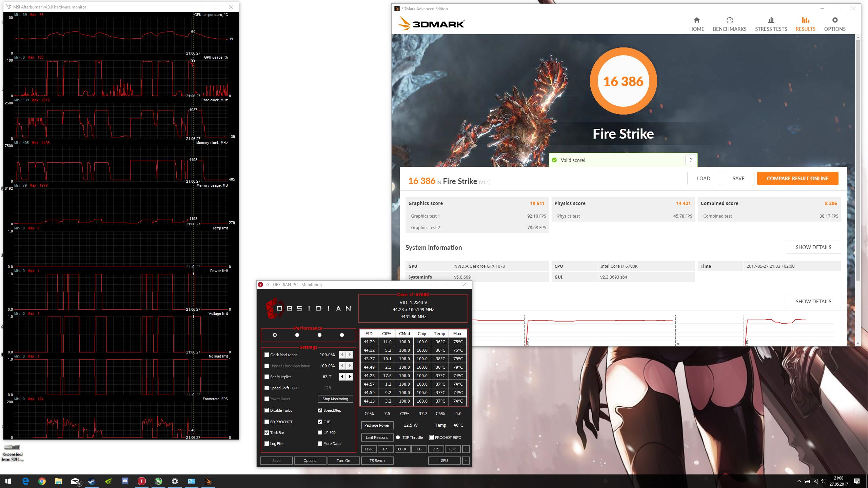Screen dimensions: 868x488
Task: Increase Set Multiplier with right arrow
Action: point(350,377)
